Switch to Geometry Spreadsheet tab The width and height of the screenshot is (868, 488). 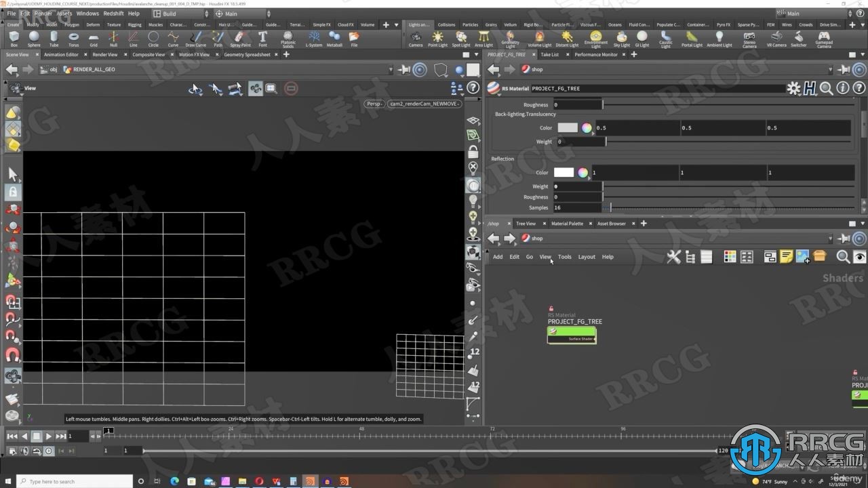point(247,54)
